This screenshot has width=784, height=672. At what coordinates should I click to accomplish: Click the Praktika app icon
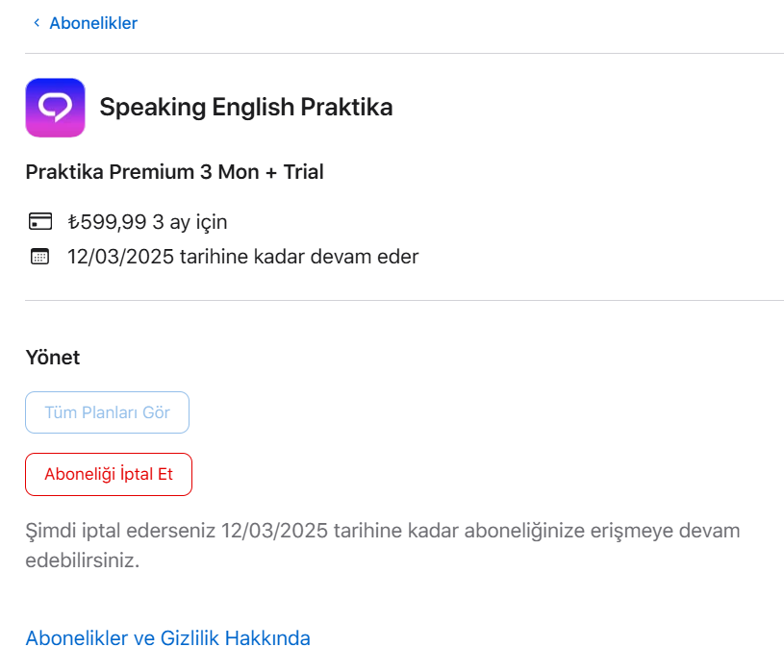[55, 108]
